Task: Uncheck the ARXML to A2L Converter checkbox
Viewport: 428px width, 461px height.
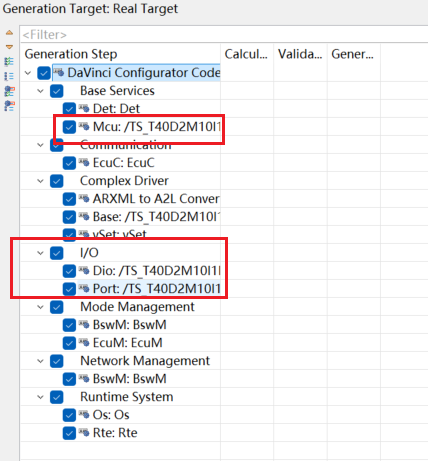Action: pyautogui.click(x=69, y=199)
